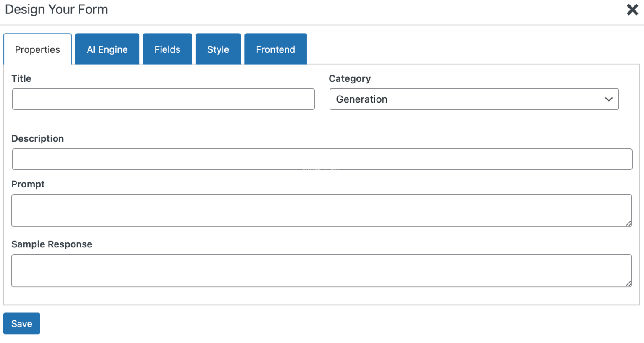This screenshot has height=343, width=644.
Task: Expand the Category dropdown showing Generation
Action: pyautogui.click(x=474, y=99)
